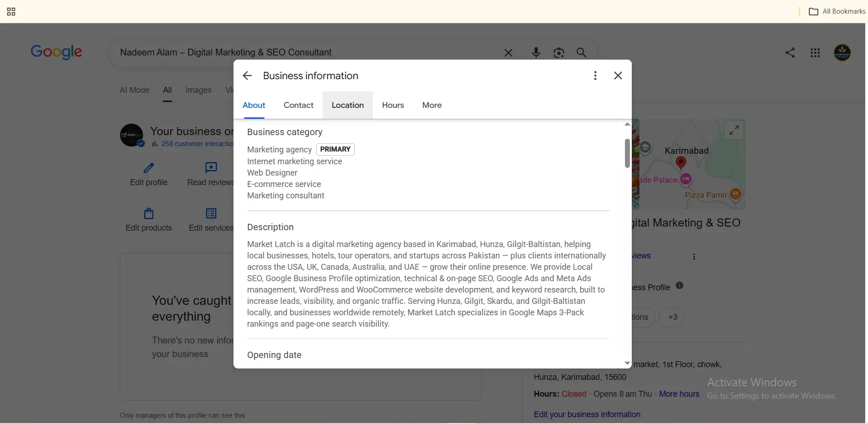Select the More tab
The height and width of the screenshot is (424, 868).
(432, 105)
